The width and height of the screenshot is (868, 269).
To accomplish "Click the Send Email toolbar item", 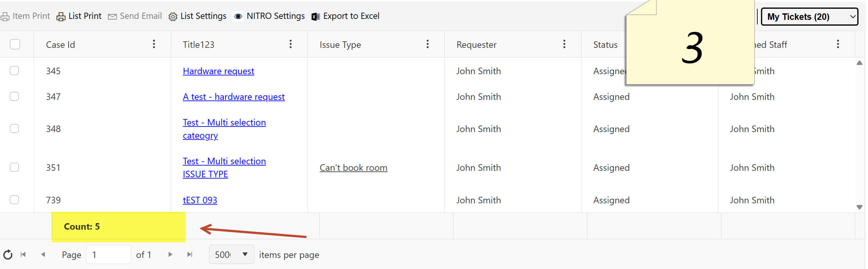I will coord(135,16).
